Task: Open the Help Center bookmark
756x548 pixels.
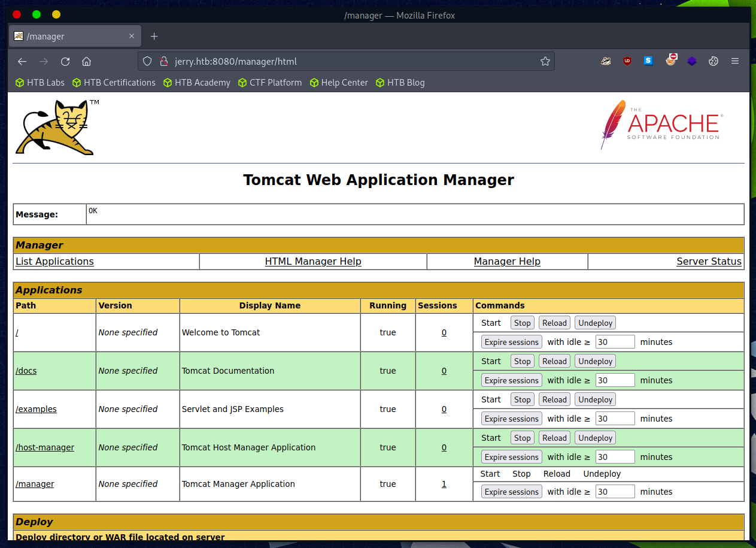Action: pos(339,83)
